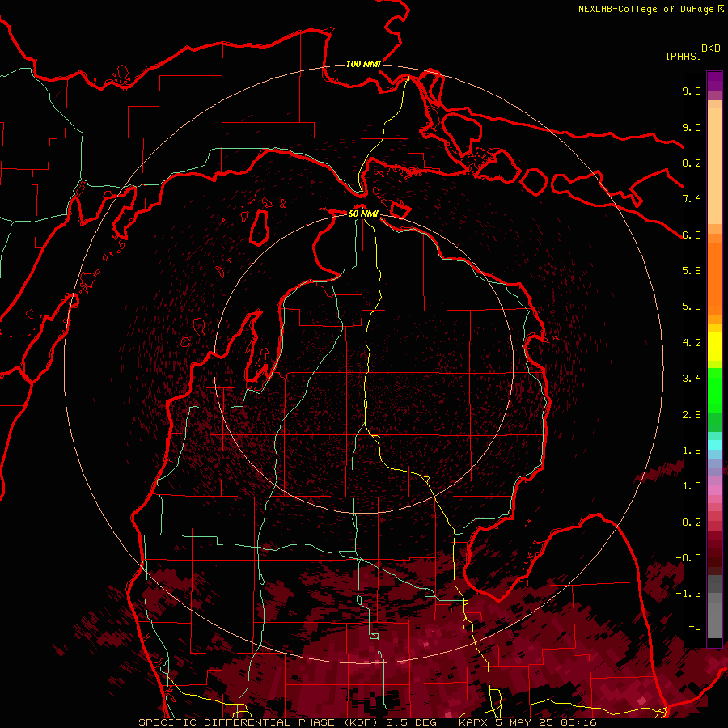Click the bright green segment of color bar
Image resolution: width=728 pixels, height=728 pixels.
714,390
